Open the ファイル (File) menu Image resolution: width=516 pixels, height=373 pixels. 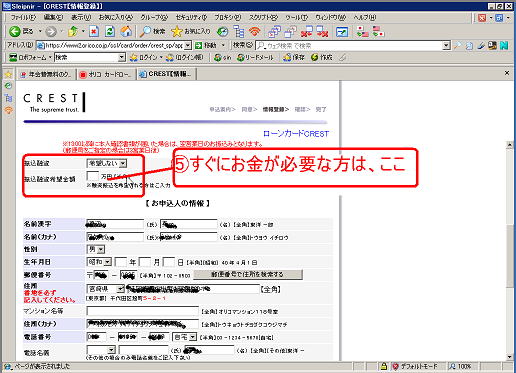[x=23, y=17]
